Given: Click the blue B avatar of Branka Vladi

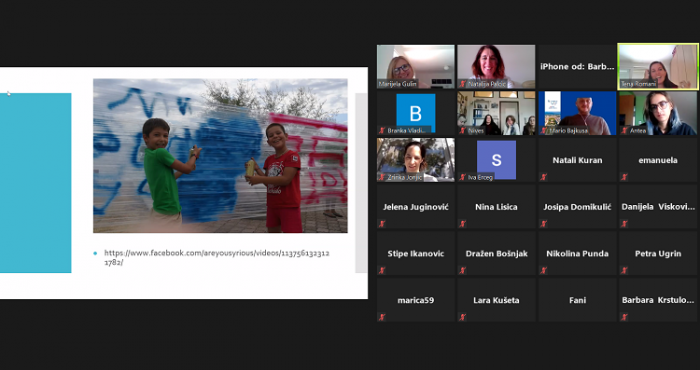Looking at the screenshot, I should click(416, 113).
